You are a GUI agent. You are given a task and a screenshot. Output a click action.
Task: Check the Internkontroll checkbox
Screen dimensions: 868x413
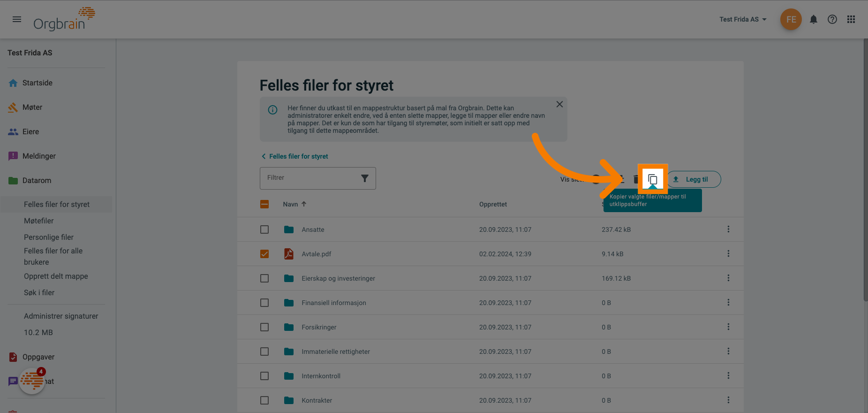click(x=264, y=376)
